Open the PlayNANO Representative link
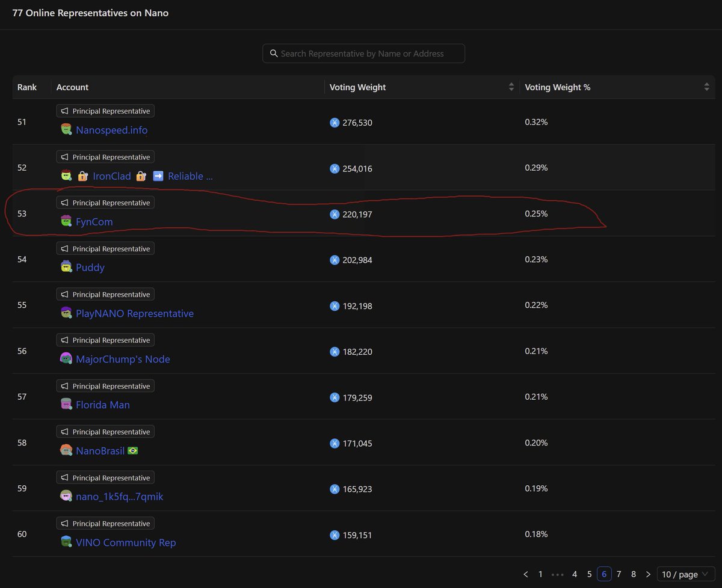Image resolution: width=722 pixels, height=588 pixels. click(x=135, y=313)
